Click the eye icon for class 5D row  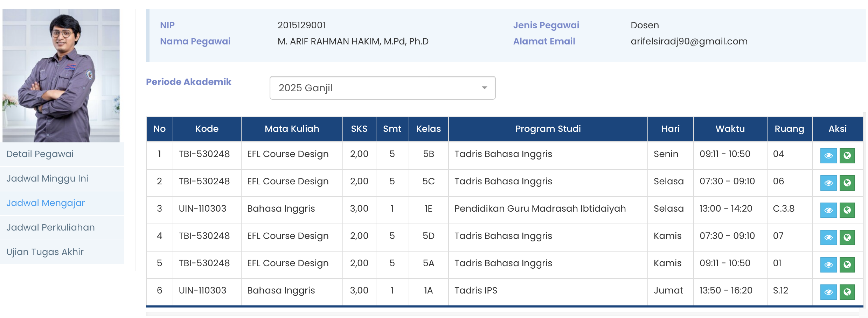pyautogui.click(x=828, y=238)
